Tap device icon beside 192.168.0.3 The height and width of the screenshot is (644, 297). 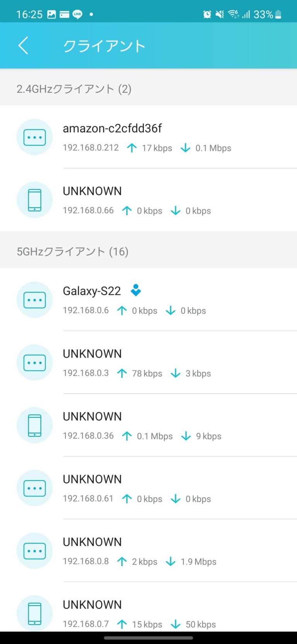[35, 363]
